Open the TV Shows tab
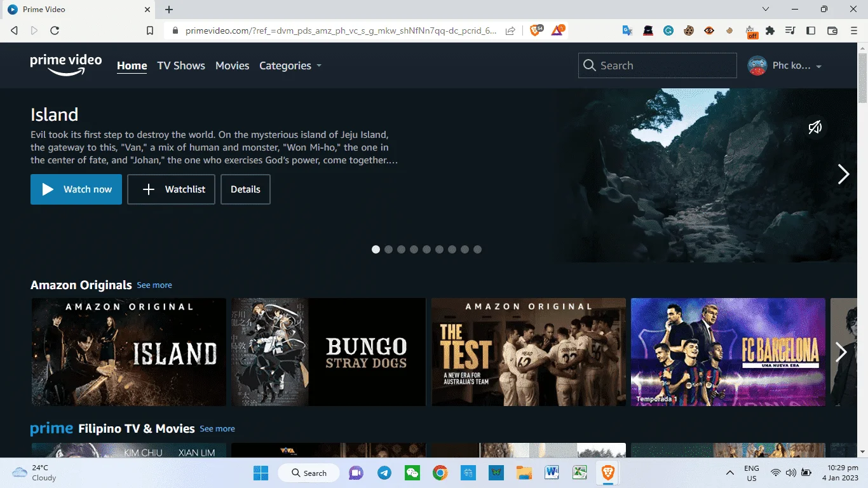The image size is (868, 488). tap(181, 65)
